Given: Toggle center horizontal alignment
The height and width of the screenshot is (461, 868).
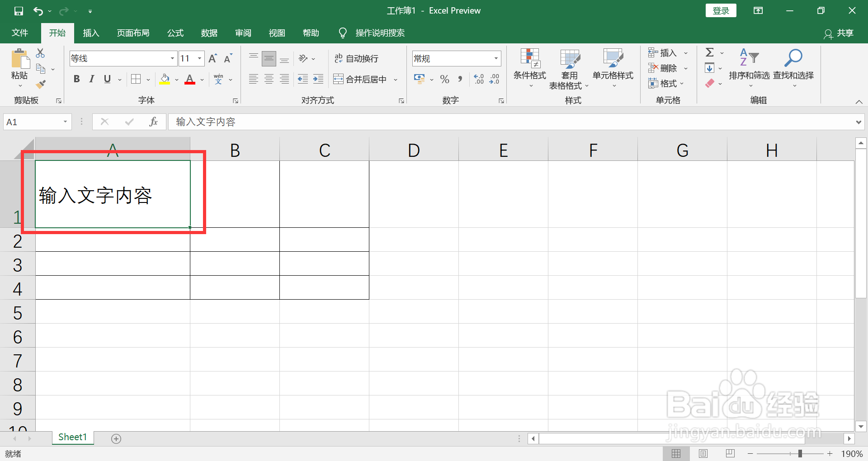Looking at the screenshot, I should 269,79.
